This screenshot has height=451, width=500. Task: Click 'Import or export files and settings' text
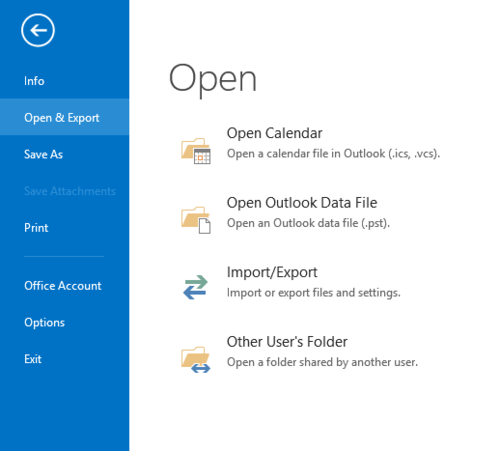(x=313, y=293)
